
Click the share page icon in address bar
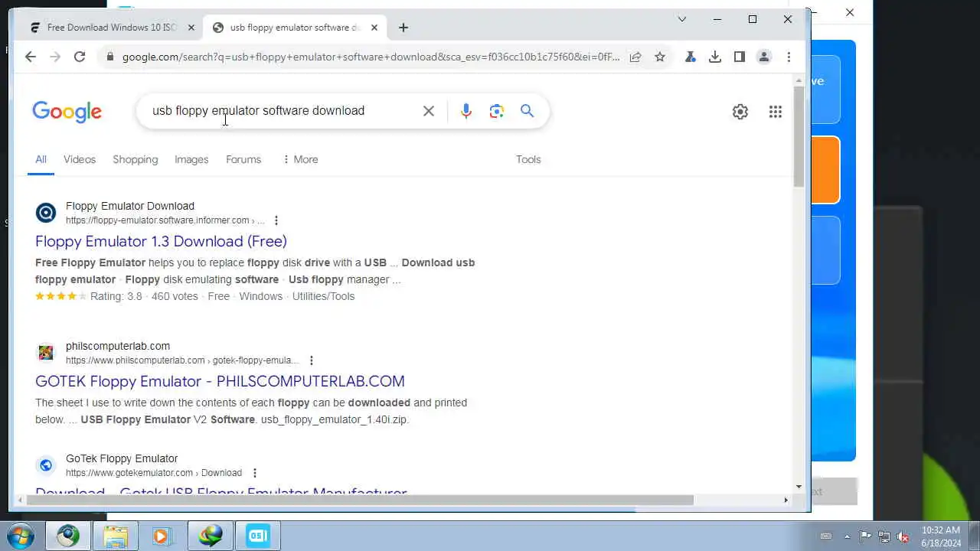[x=635, y=57]
